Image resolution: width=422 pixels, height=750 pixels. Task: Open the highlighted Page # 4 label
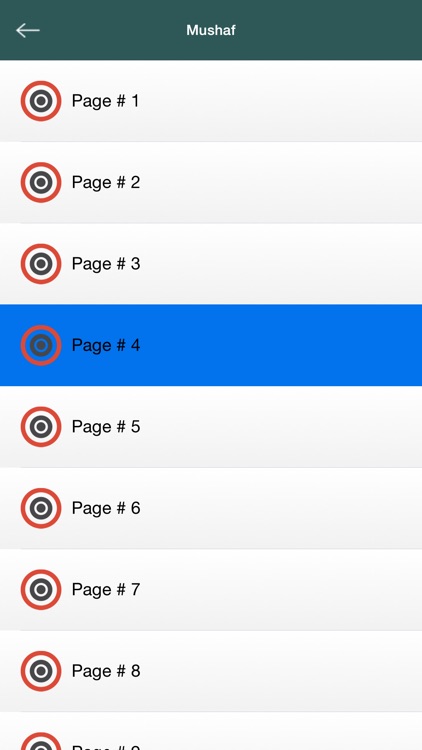[106, 345]
